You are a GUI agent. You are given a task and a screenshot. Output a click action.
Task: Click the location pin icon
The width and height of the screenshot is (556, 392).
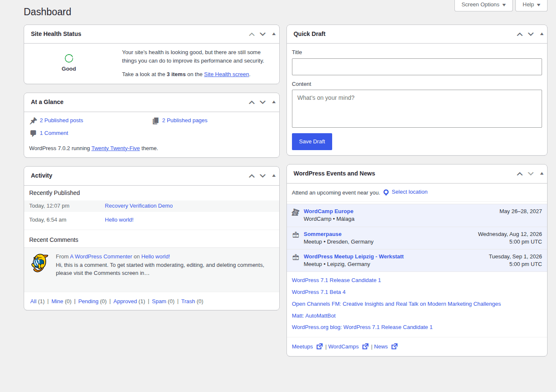point(386,192)
